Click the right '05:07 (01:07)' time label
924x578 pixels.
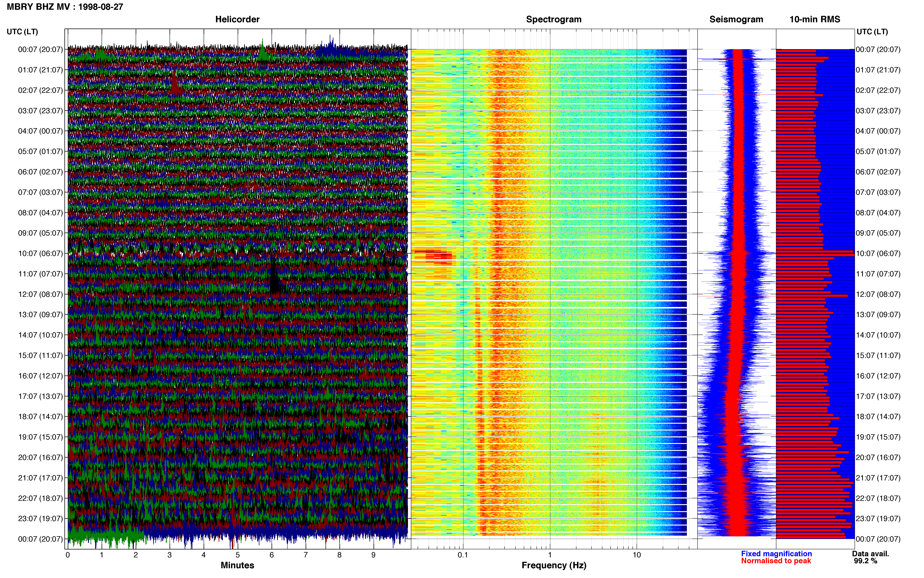878,151
